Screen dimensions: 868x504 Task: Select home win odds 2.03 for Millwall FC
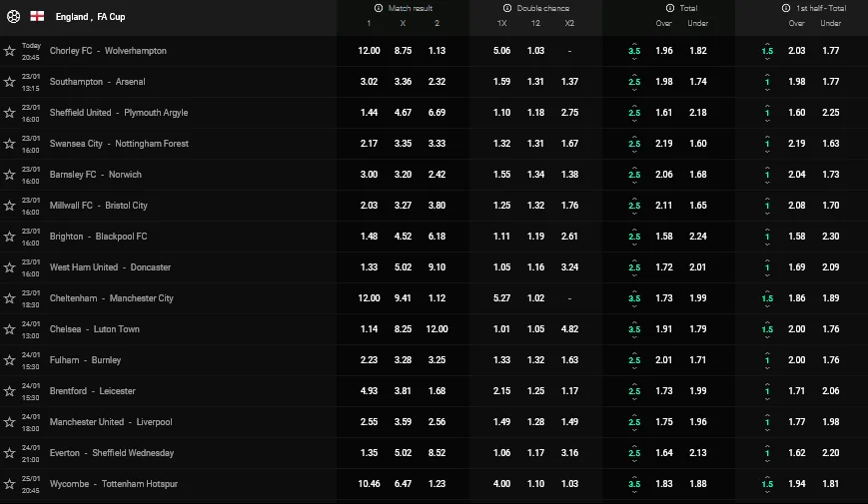[x=369, y=206]
